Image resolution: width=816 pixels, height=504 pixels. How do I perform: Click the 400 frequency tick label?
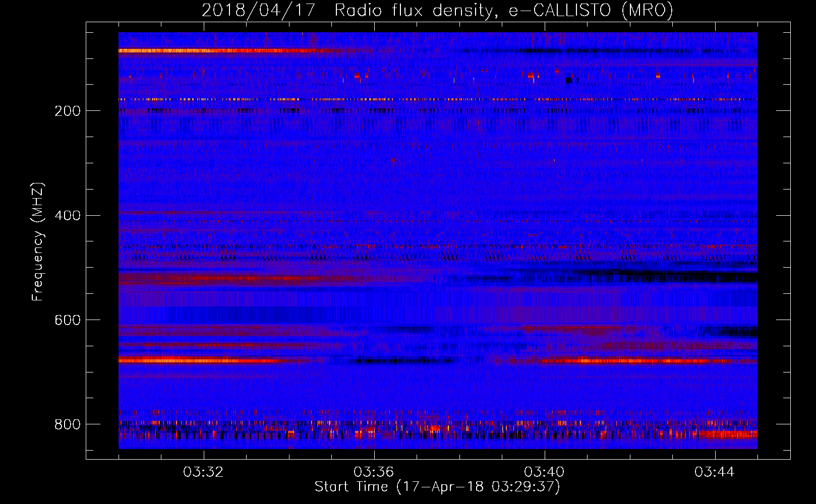click(x=68, y=216)
